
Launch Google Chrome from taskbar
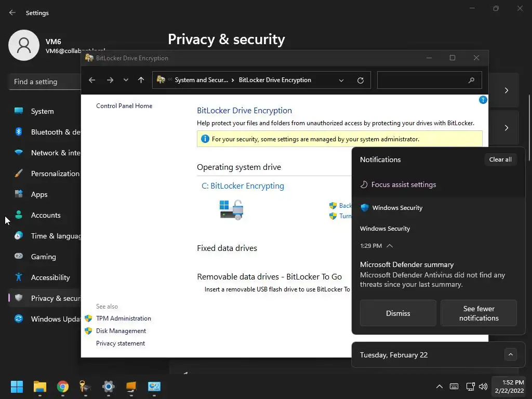[x=62, y=387]
